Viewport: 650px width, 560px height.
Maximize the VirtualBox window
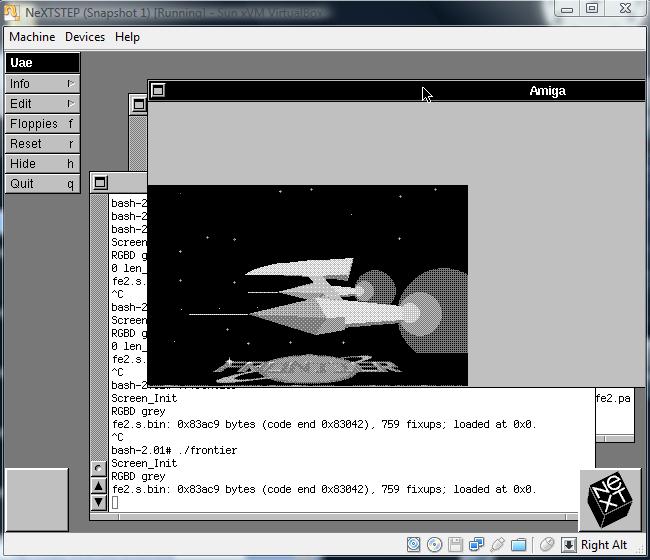tap(592, 8)
